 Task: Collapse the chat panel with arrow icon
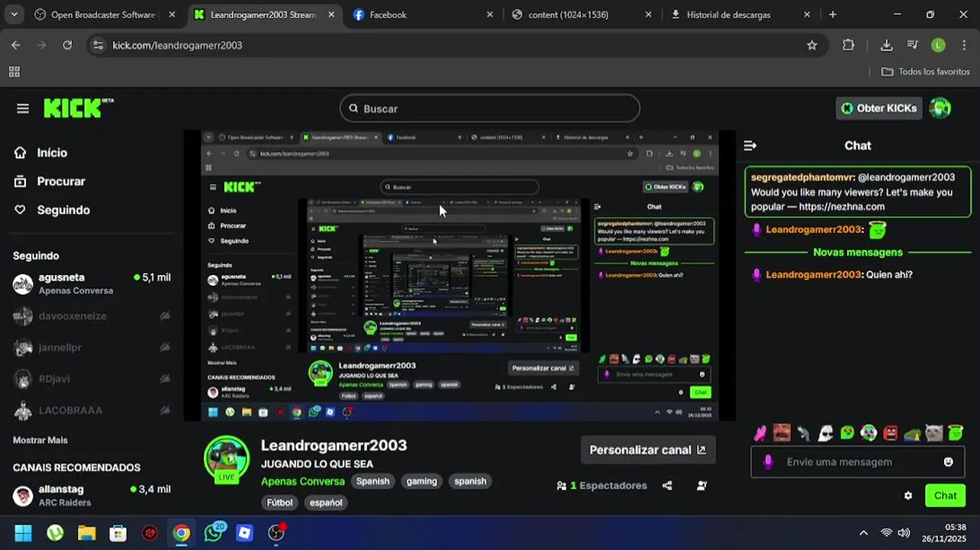click(750, 145)
